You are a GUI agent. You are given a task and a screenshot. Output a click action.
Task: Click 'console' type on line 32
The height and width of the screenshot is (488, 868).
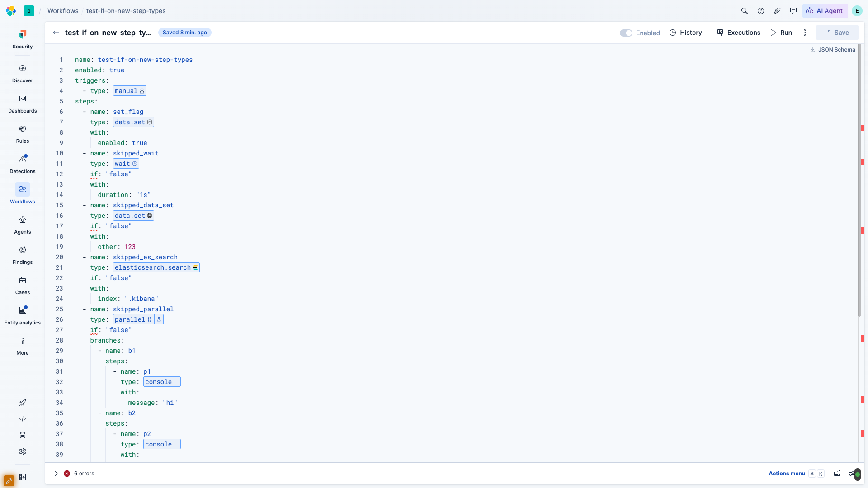pos(162,382)
